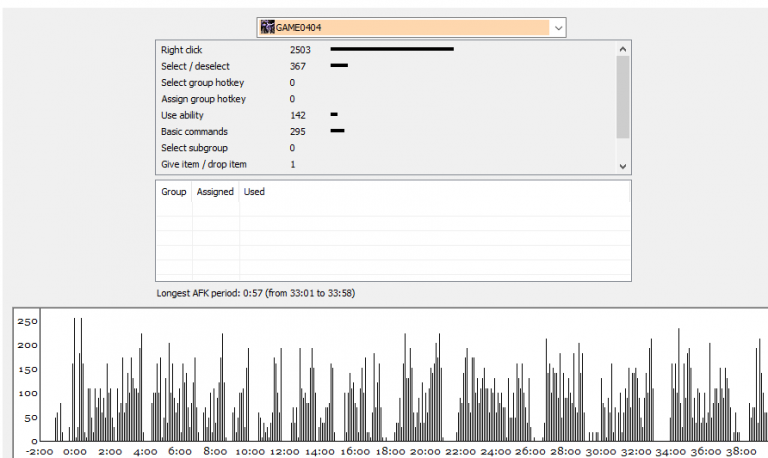Click the Select / deselect count bar

pos(339,65)
